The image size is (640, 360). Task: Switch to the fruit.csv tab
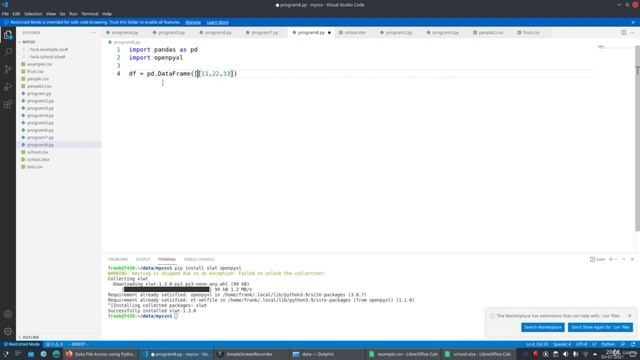(x=531, y=33)
